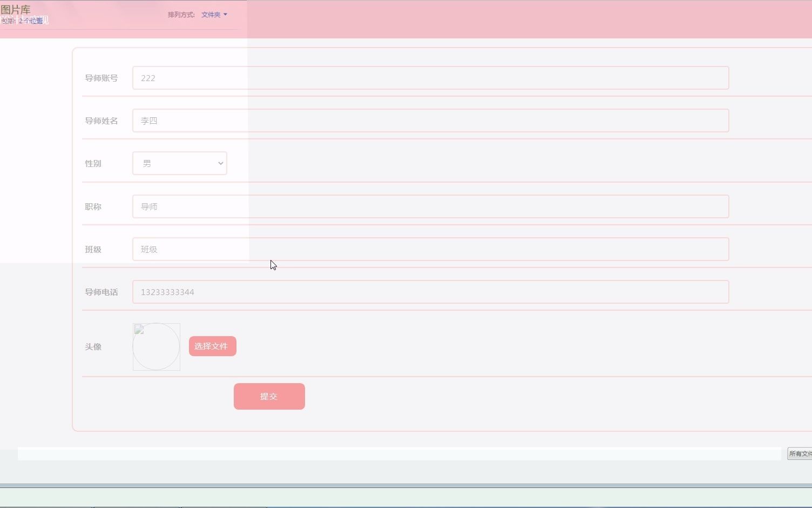
Task: Click the 导师电话 input field
Action: 430,292
